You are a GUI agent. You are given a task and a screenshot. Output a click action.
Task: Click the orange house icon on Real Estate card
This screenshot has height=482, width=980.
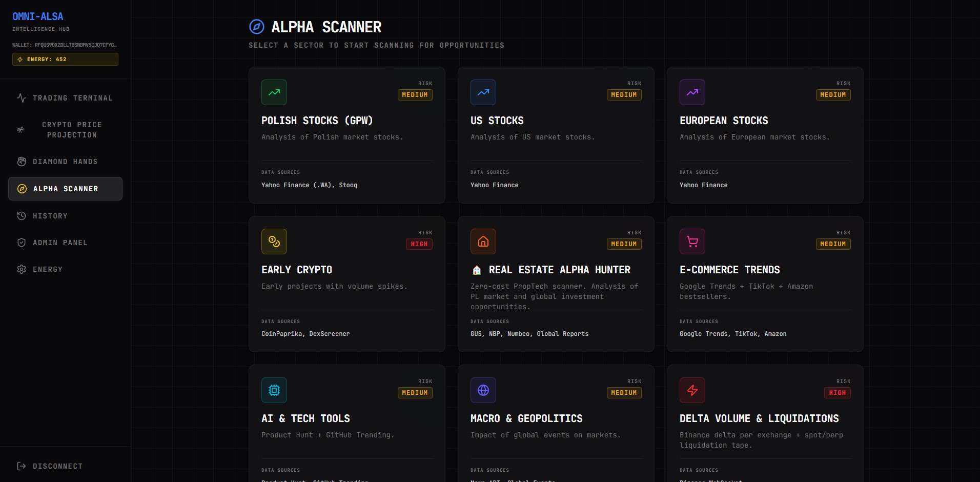click(x=483, y=242)
